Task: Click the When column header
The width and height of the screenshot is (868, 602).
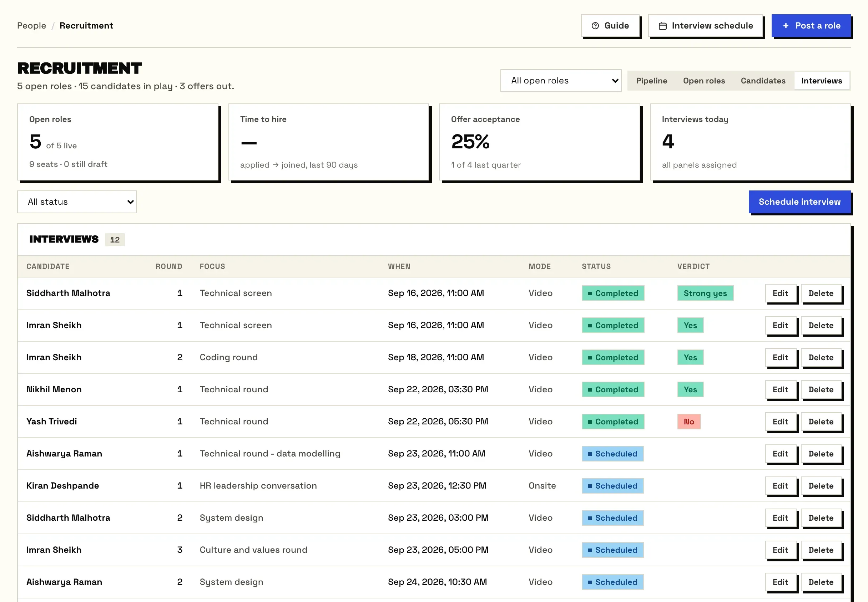Action: tap(399, 266)
